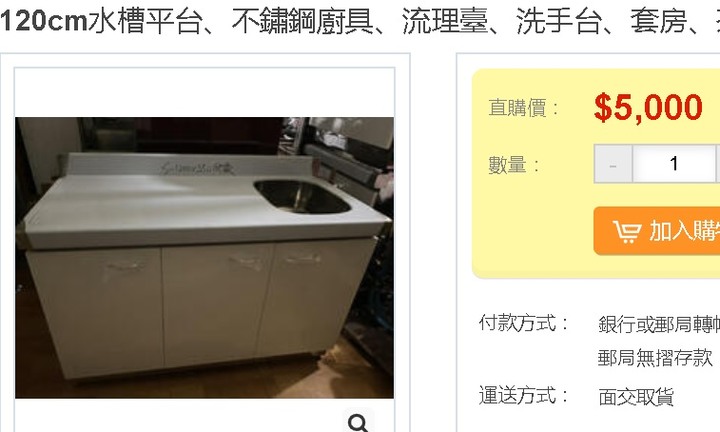Select the 面交取貨 shipping text
Screen dimensions: 720x432
(x=636, y=397)
